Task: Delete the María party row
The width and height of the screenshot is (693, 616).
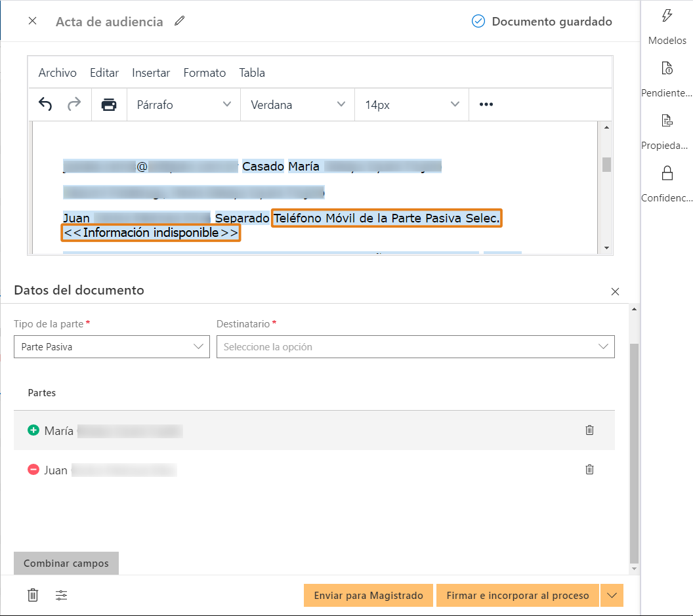Action: (589, 430)
